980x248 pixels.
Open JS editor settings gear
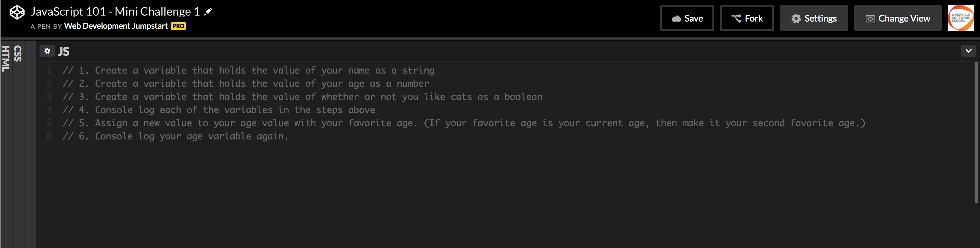point(47,51)
